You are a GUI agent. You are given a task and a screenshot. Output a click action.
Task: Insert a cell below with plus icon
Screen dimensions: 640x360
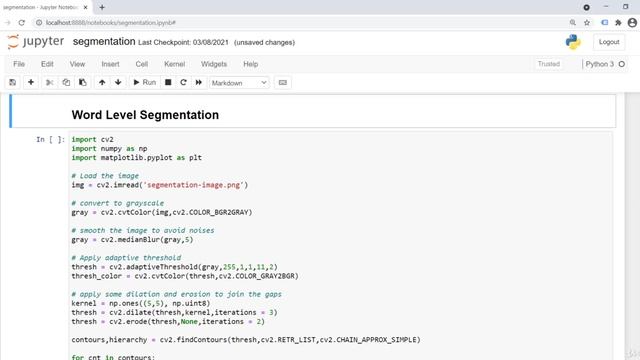click(x=31, y=82)
